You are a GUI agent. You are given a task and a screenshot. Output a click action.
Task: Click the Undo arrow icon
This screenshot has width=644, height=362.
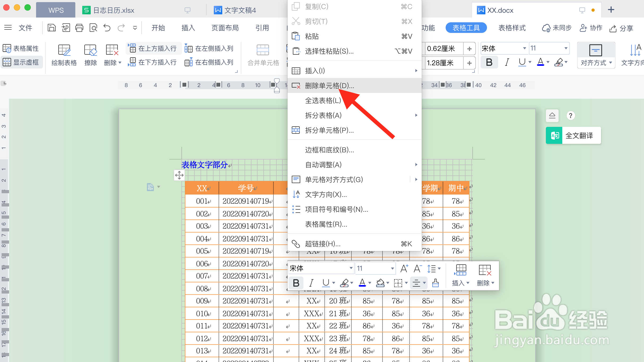coord(107,28)
